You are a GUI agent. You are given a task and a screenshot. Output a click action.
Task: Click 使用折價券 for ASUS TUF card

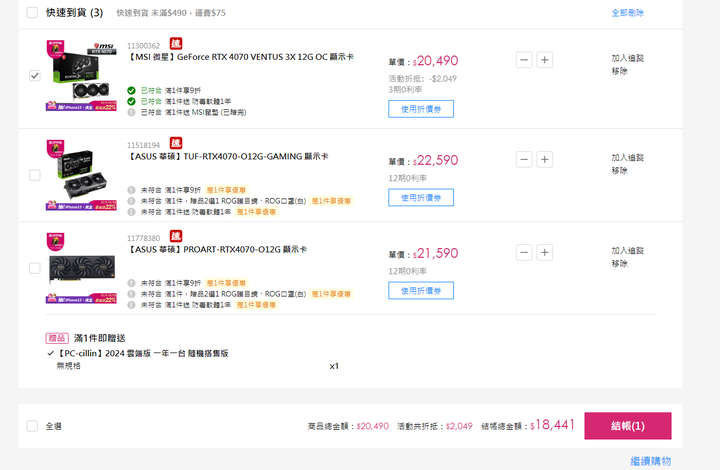(421, 197)
